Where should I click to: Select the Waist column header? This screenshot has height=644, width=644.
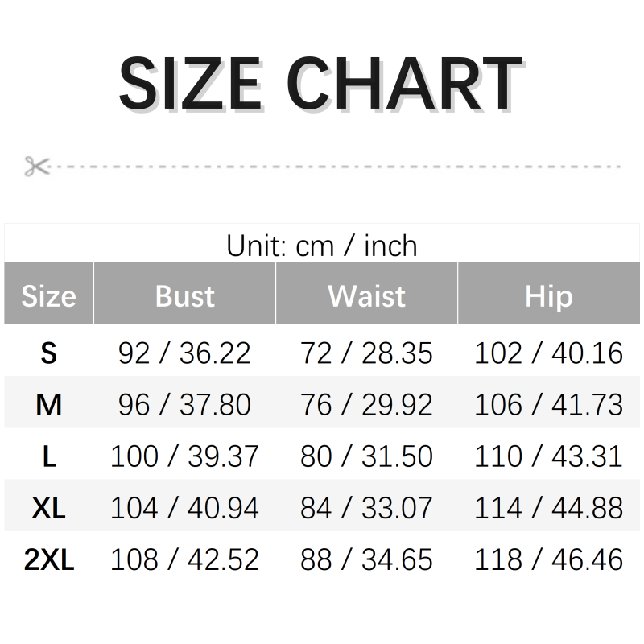pos(366,296)
